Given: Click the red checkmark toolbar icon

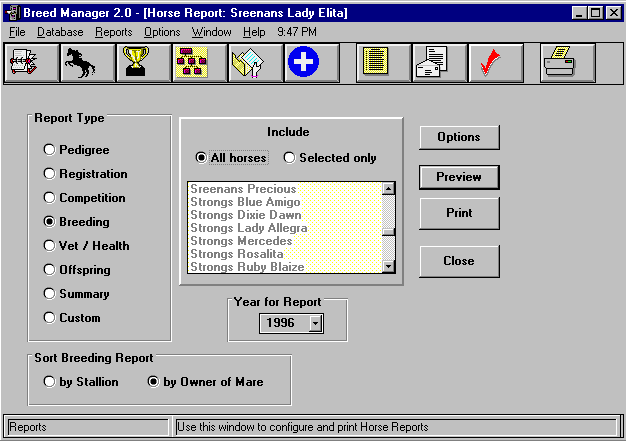Looking at the screenshot, I should 496,64.
